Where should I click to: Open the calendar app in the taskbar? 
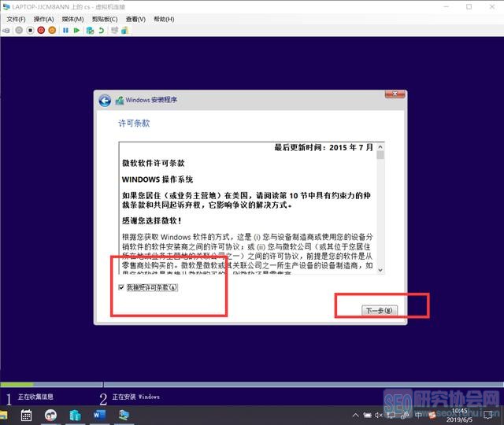click(x=26, y=415)
